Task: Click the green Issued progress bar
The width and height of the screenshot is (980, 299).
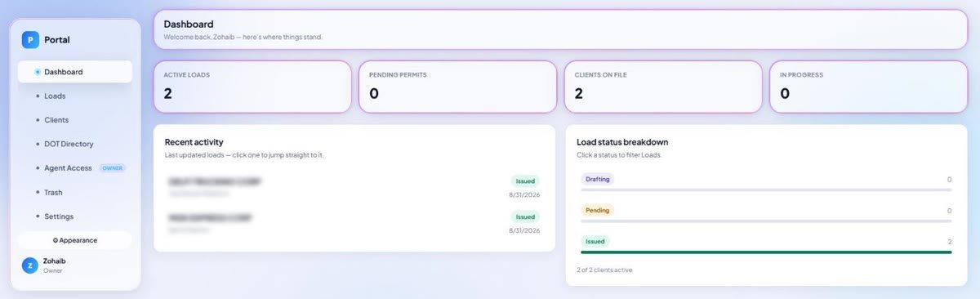Action: pos(766,252)
